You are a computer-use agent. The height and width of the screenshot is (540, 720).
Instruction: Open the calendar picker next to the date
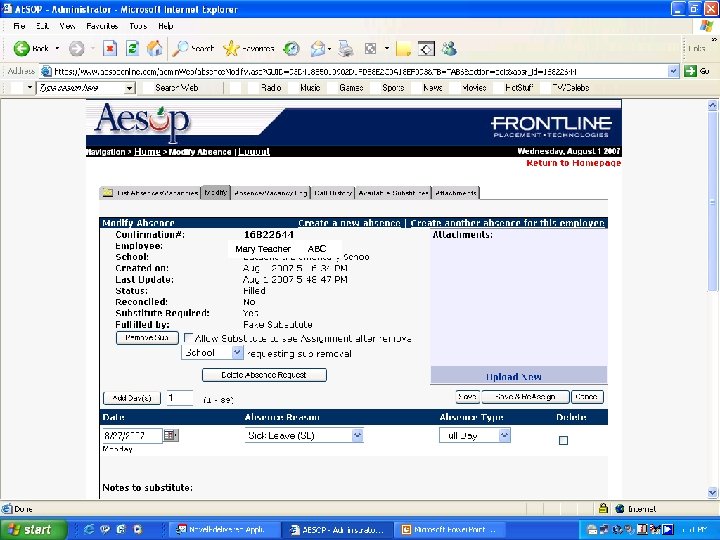[171, 434]
